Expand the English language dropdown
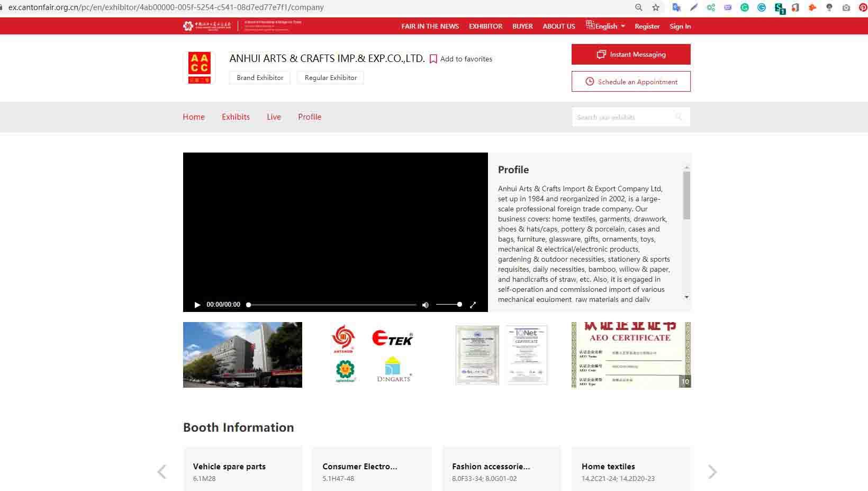The image size is (868, 491). tap(606, 26)
